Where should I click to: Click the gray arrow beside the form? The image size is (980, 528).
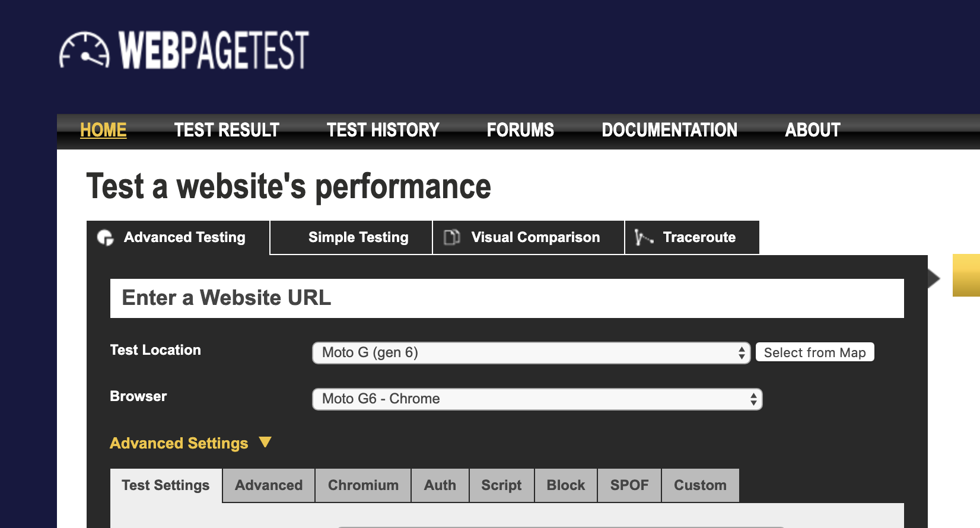point(934,278)
